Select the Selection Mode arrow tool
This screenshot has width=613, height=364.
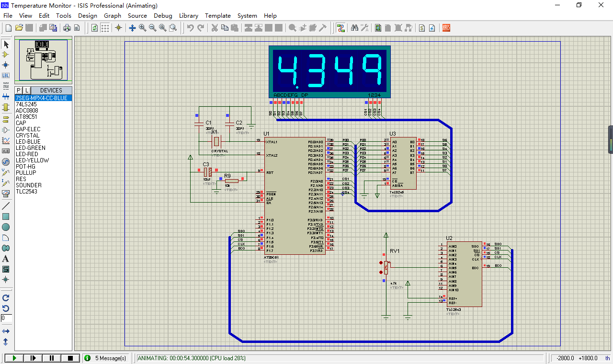pos(6,44)
